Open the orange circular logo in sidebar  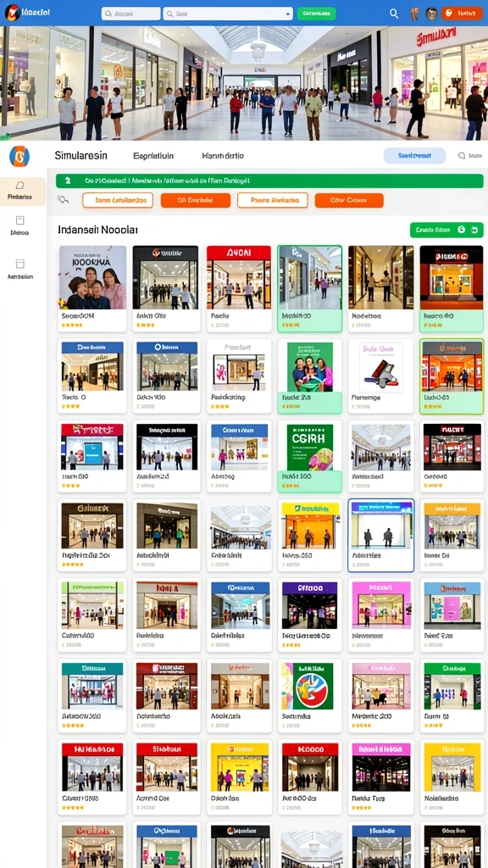click(19, 157)
